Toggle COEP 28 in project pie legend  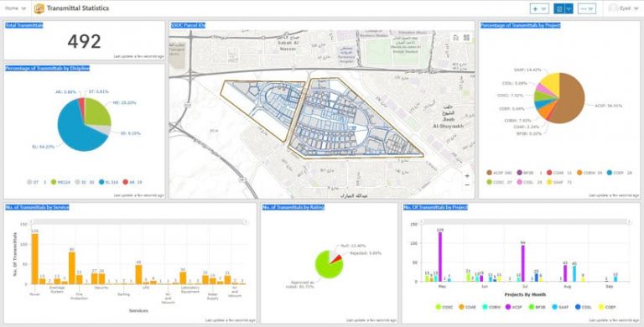click(x=620, y=173)
